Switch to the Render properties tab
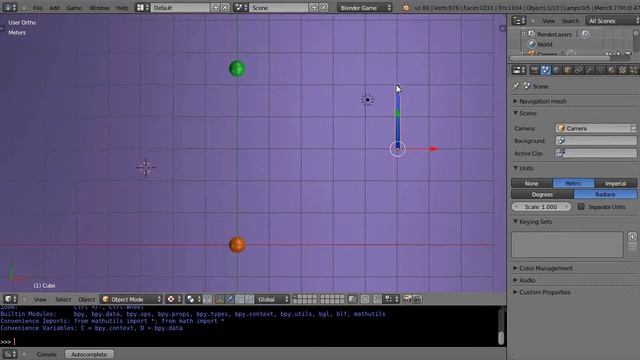The width and height of the screenshot is (640, 360). pos(535,70)
